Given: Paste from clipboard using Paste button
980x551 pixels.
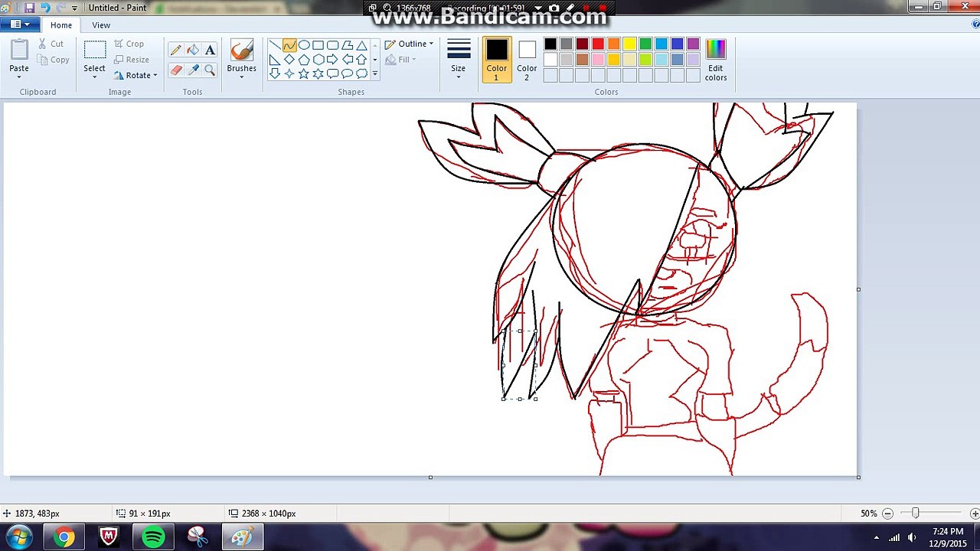Looking at the screenshot, I should (x=19, y=51).
